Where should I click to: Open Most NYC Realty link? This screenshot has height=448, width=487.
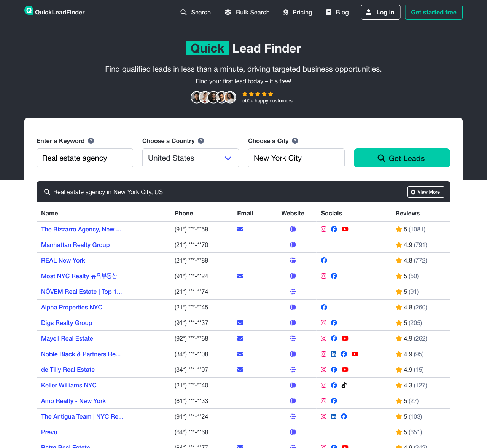pos(79,276)
